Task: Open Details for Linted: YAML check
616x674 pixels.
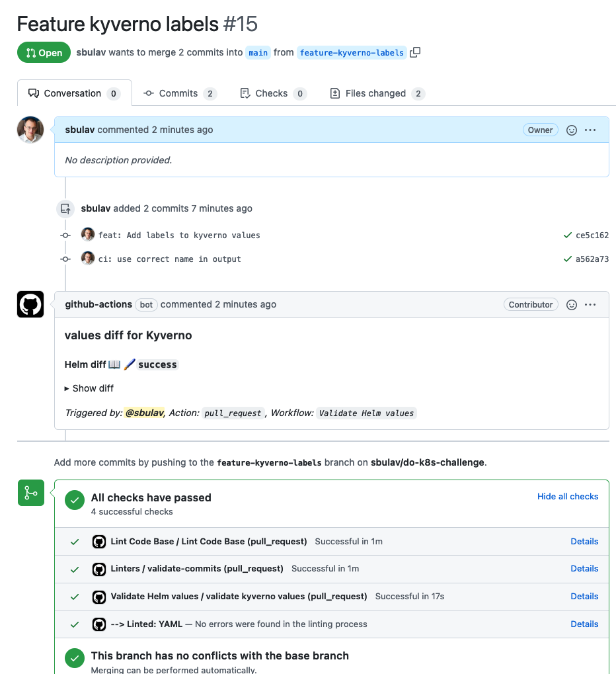Action: 584,624
